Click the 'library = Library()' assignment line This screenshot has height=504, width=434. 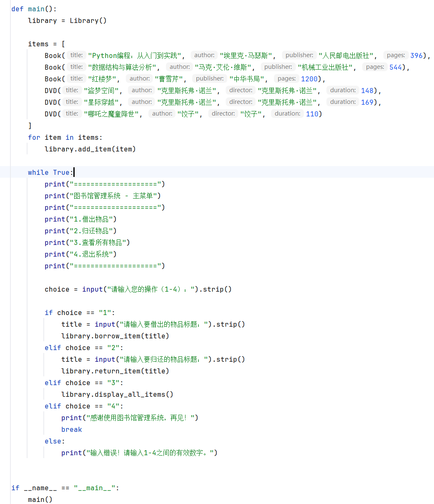pyautogui.click(x=68, y=20)
